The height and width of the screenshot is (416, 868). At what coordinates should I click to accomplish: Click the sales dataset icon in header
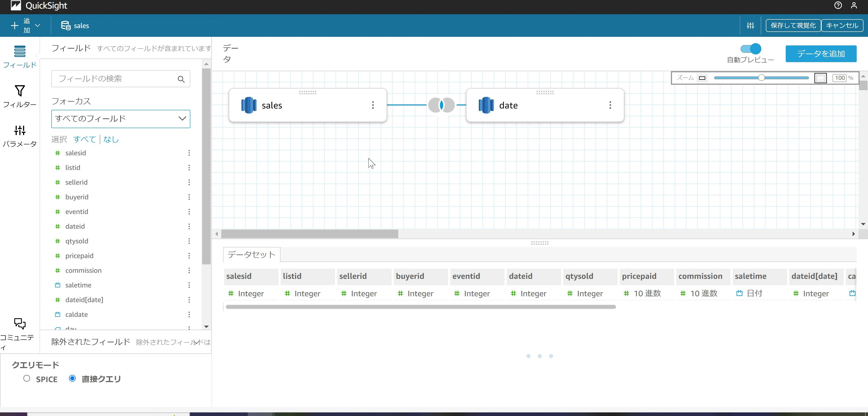click(66, 26)
